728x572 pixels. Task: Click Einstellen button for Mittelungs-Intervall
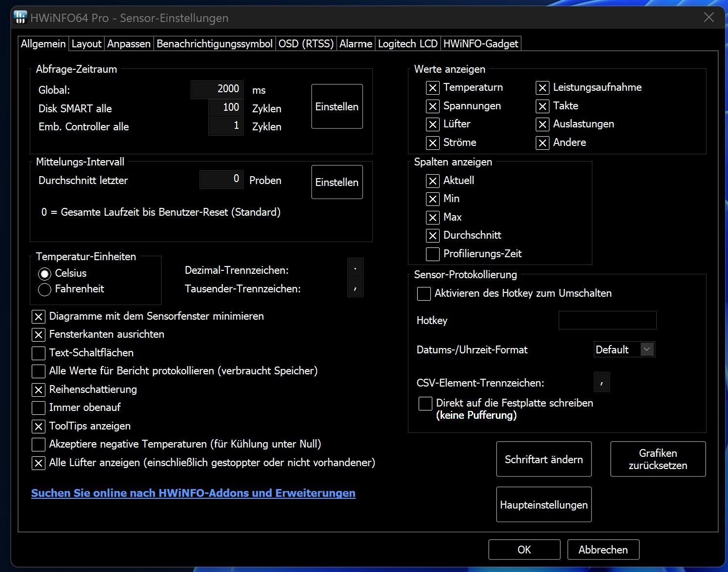coord(337,182)
